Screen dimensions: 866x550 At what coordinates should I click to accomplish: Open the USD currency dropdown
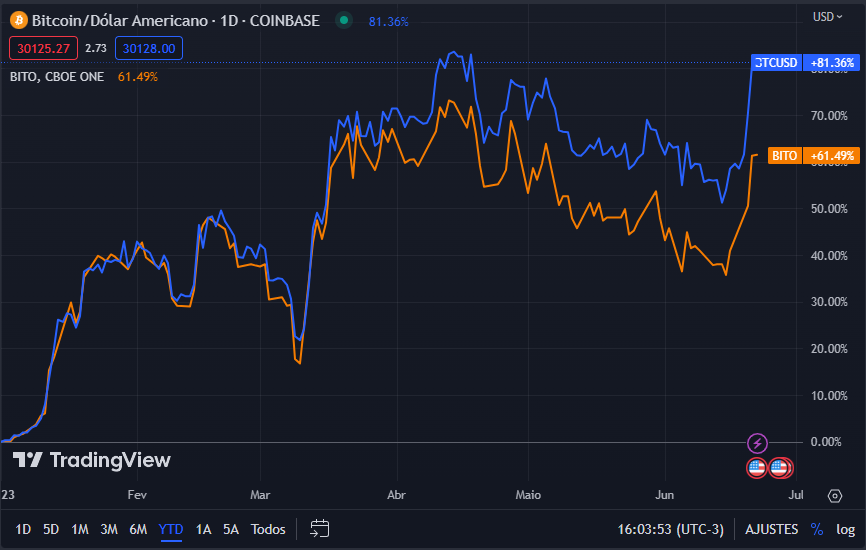[827, 17]
